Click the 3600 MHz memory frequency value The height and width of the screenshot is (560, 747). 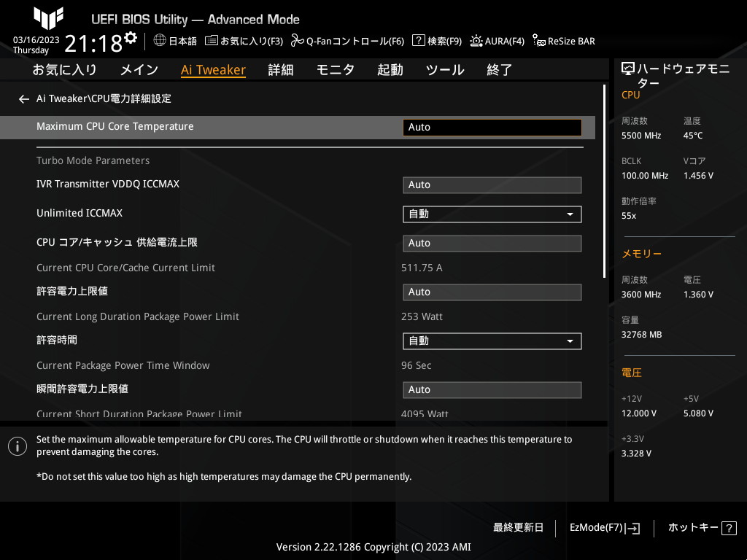tap(640, 295)
